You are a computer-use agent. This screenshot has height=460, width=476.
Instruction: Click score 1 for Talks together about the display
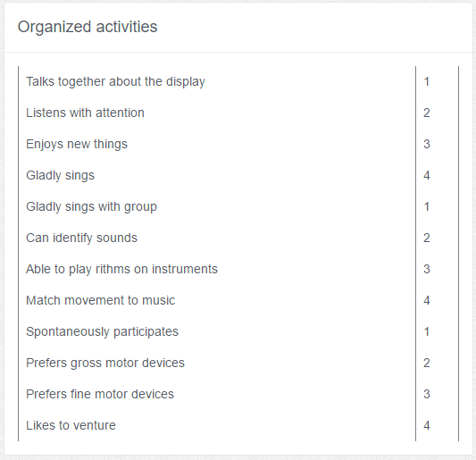(x=427, y=81)
